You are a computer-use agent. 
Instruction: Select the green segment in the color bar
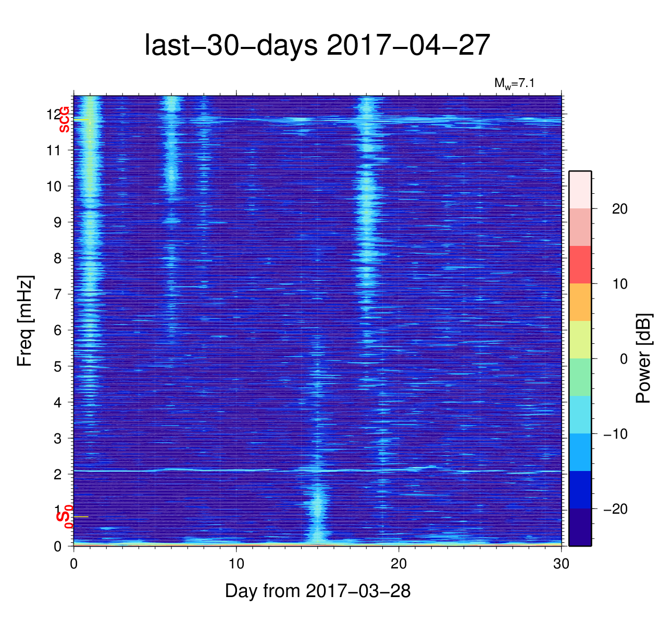click(x=580, y=377)
